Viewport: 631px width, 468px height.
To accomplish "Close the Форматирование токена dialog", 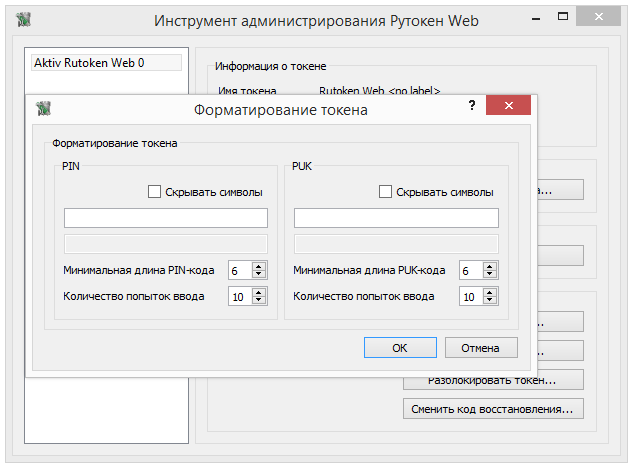I will (508, 105).
